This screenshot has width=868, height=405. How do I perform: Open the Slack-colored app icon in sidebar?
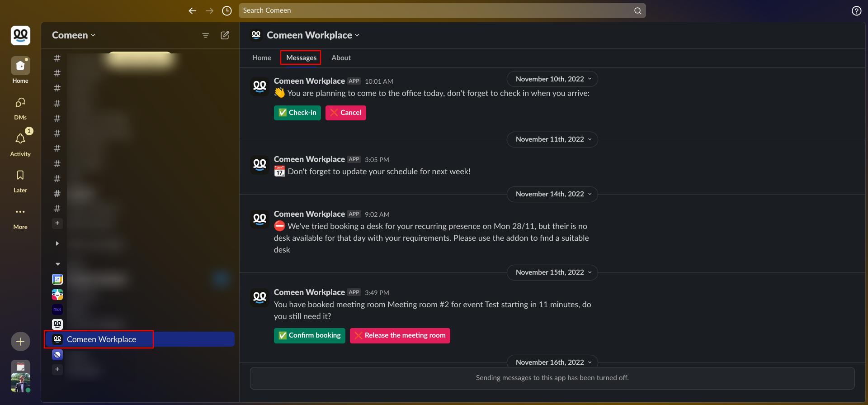(57, 295)
